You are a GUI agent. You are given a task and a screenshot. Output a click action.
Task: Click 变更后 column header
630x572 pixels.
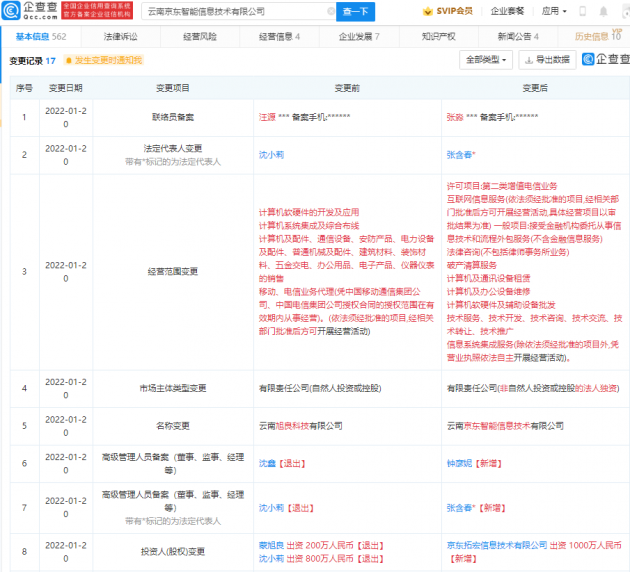pyautogui.click(x=535, y=88)
